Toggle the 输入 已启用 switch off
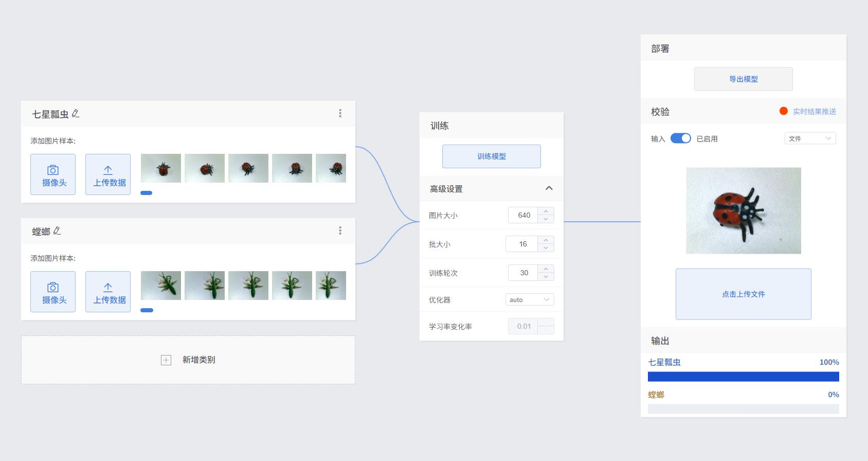The image size is (868, 461). click(x=680, y=138)
